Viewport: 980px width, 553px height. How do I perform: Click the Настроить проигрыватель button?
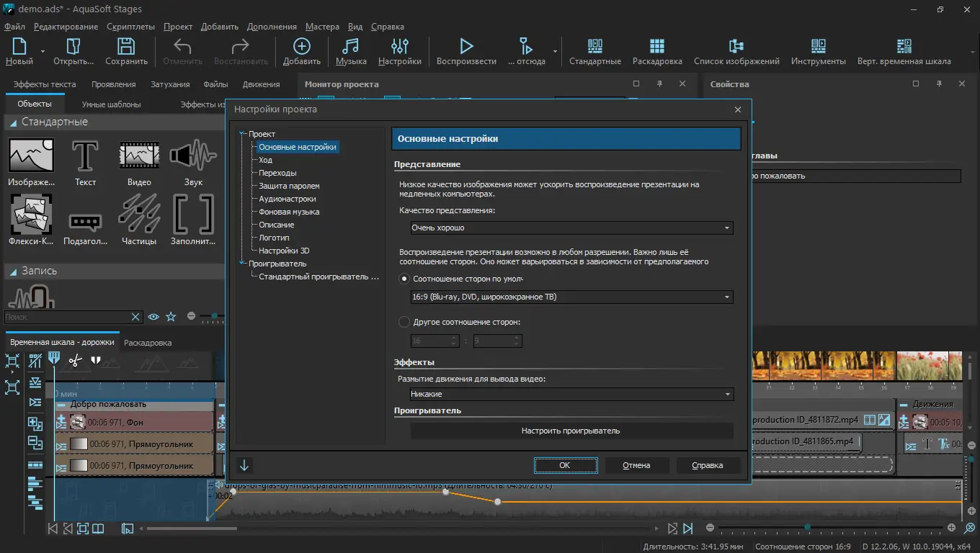(x=571, y=431)
